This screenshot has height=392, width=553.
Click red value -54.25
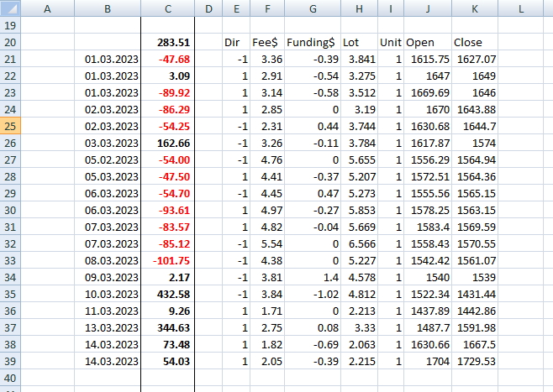click(x=168, y=126)
